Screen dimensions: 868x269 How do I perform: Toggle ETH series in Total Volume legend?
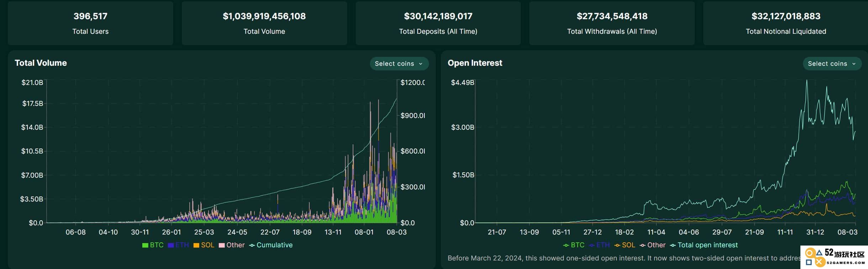pos(178,245)
